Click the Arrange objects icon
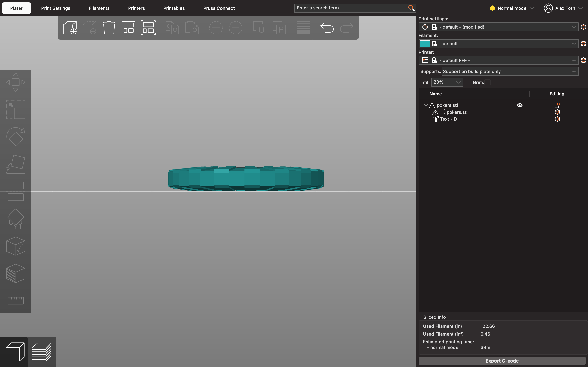The height and width of the screenshot is (367, 588). coord(129,28)
